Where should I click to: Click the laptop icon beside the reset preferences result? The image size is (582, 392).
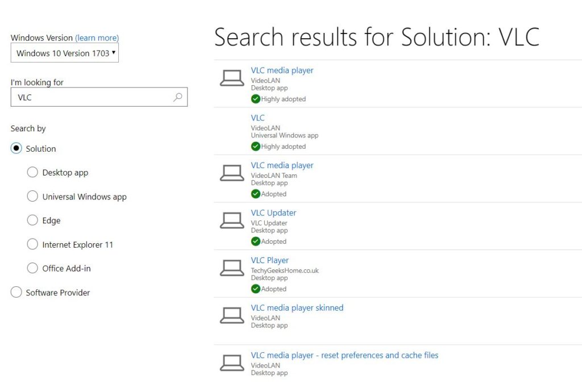pyautogui.click(x=232, y=362)
